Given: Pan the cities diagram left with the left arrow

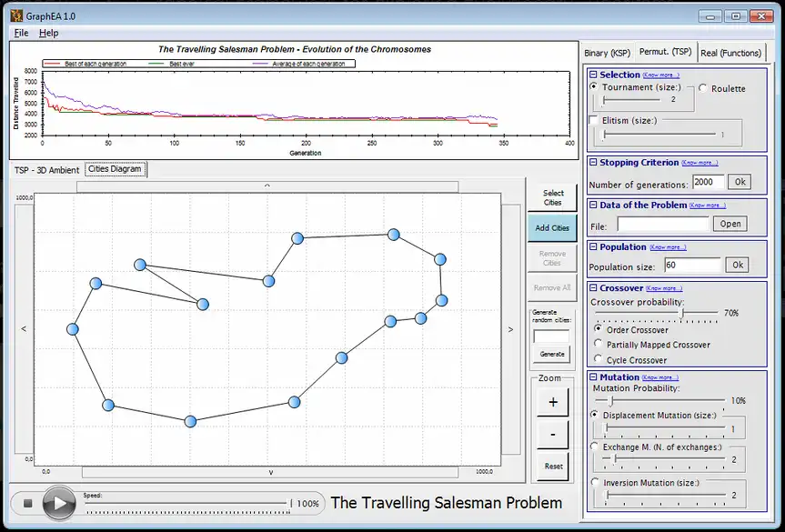Looking at the screenshot, I should click(24, 329).
